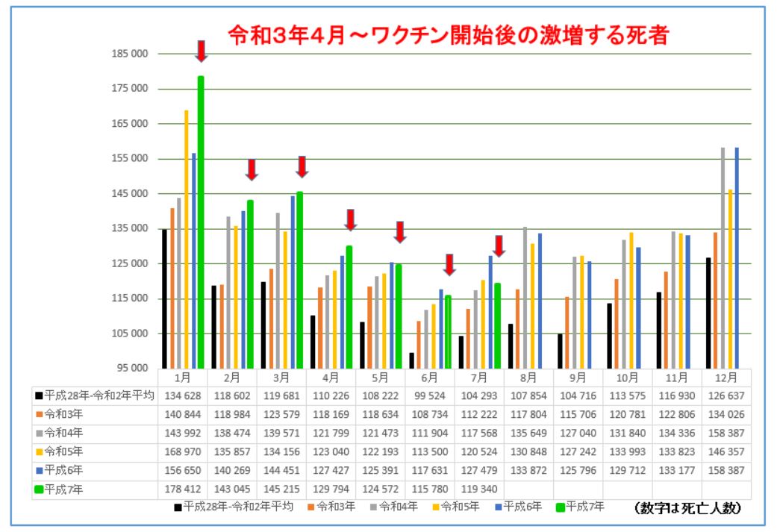Image resolution: width=777 pixels, height=532 pixels.
Task: Click the 185 000 label on the vertical axis
Action: [129, 54]
